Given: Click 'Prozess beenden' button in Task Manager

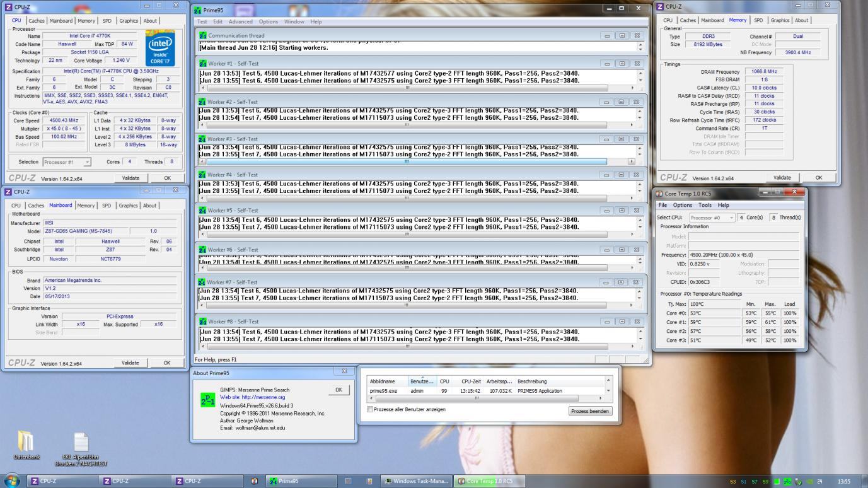Looking at the screenshot, I should tap(590, 411).
